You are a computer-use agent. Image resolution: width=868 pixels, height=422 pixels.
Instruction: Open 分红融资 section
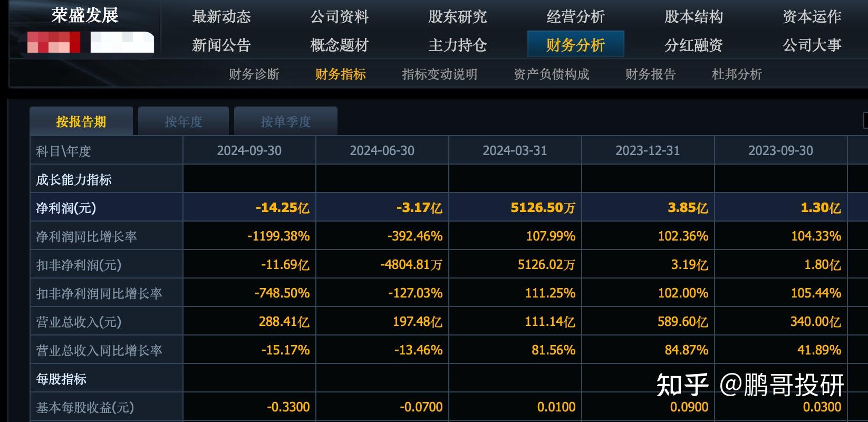click(693, 45)
